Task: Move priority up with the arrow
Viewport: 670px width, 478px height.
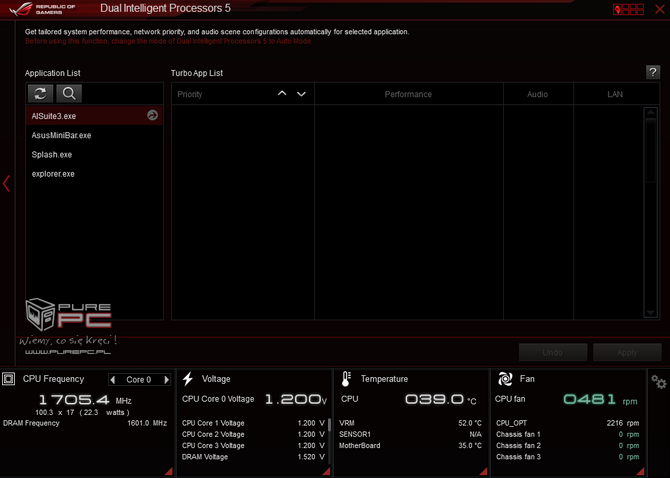Action: pyautogui.click(x=282, y=94)
